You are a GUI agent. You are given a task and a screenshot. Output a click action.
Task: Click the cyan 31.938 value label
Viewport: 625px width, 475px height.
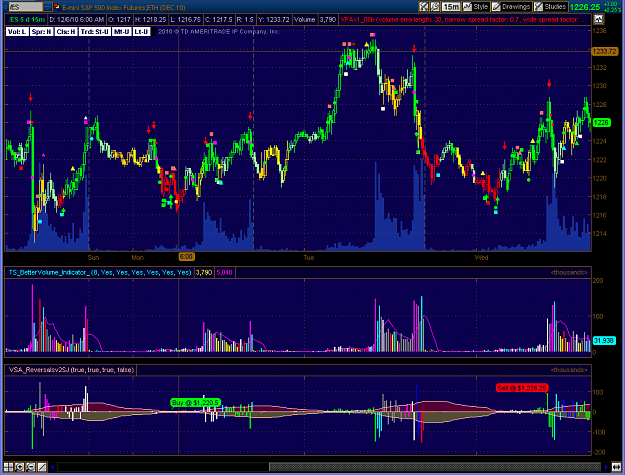coord(604,340)
